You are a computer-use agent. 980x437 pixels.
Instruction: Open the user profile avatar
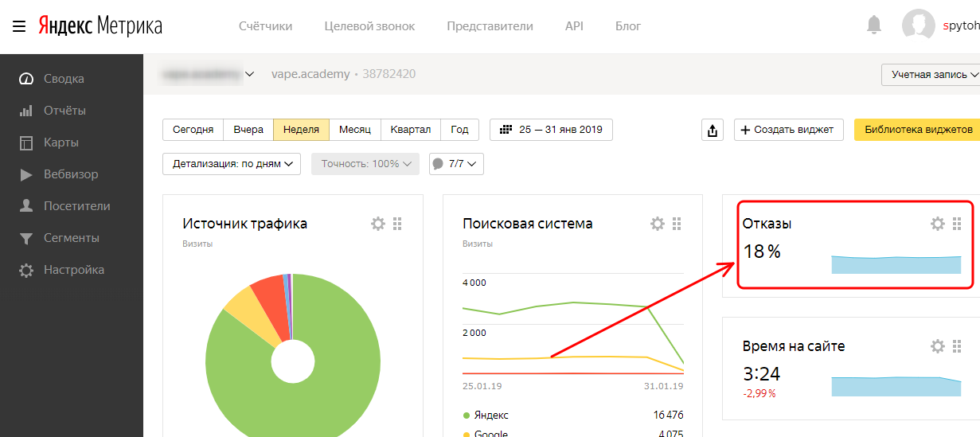coord(918,25)
